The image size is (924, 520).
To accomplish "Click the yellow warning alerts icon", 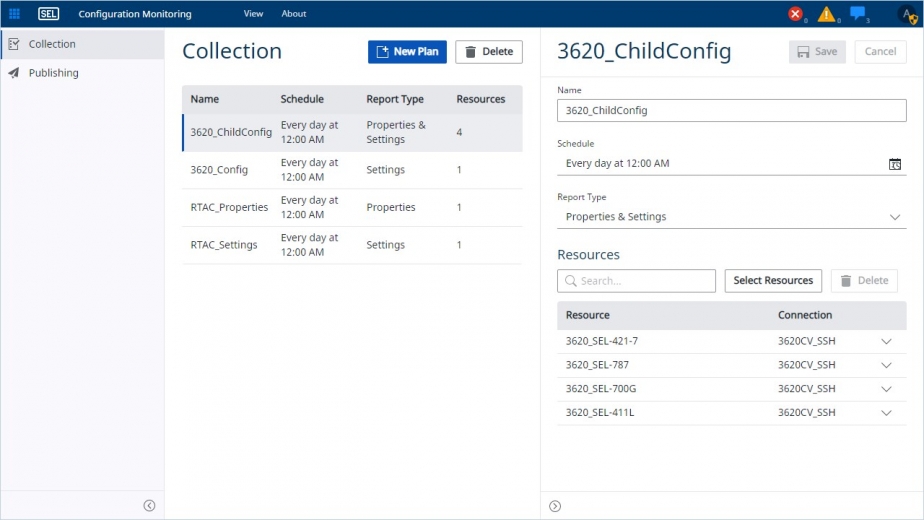I will (826, 14).
